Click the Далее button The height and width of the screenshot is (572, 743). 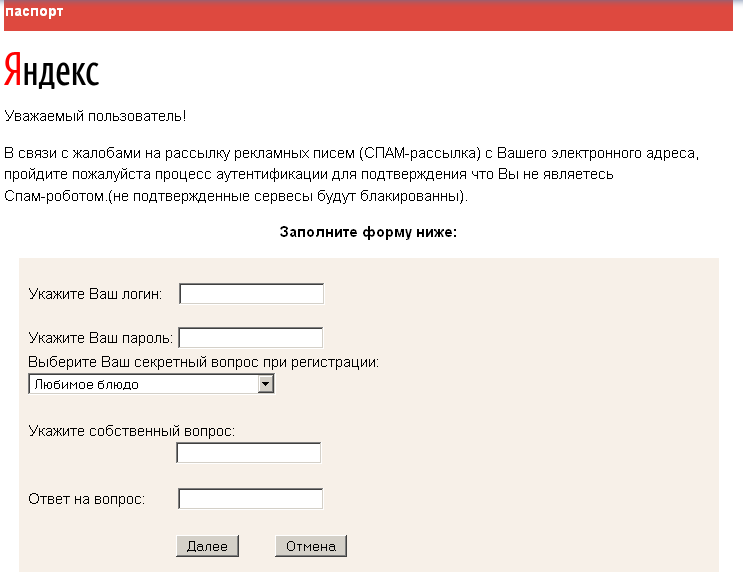(208, 546)
